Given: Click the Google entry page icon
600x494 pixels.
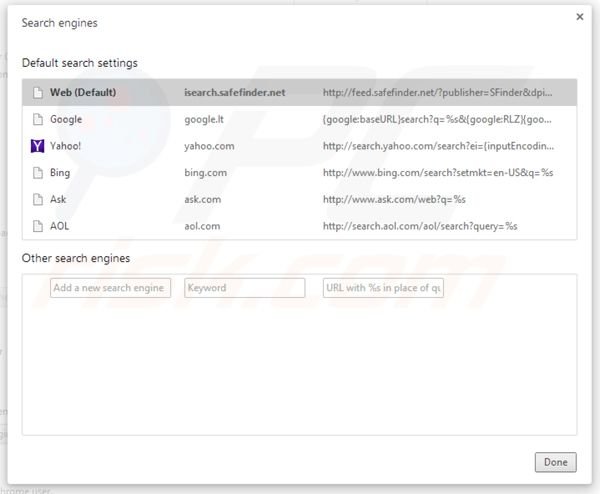Looking at the screenshot, I should 38,120.
